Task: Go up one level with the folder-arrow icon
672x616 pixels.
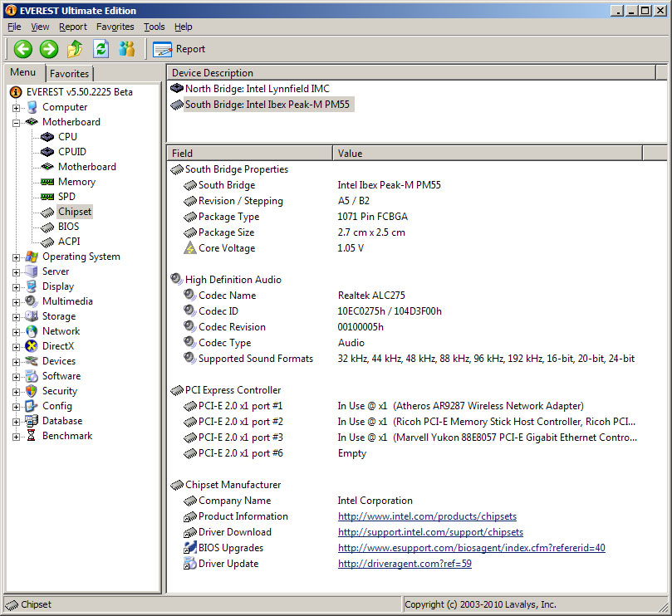Action: point(75,49)
